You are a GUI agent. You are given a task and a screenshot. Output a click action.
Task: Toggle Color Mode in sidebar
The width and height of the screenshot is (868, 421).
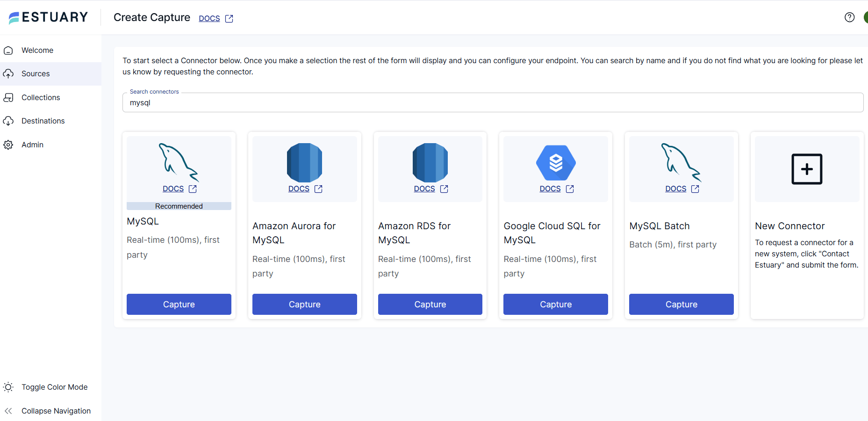pos(54,387)
